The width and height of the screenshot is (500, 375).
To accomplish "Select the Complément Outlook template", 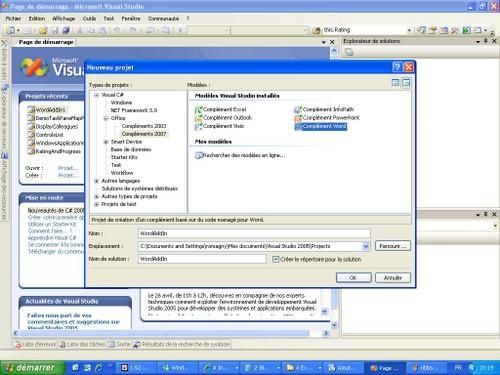I will 223,118.
